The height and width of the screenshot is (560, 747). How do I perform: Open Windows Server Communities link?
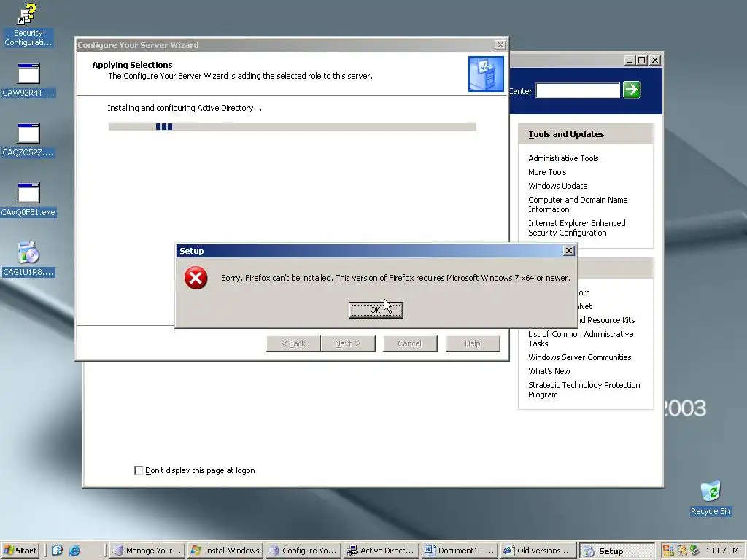tap(579, 357)
